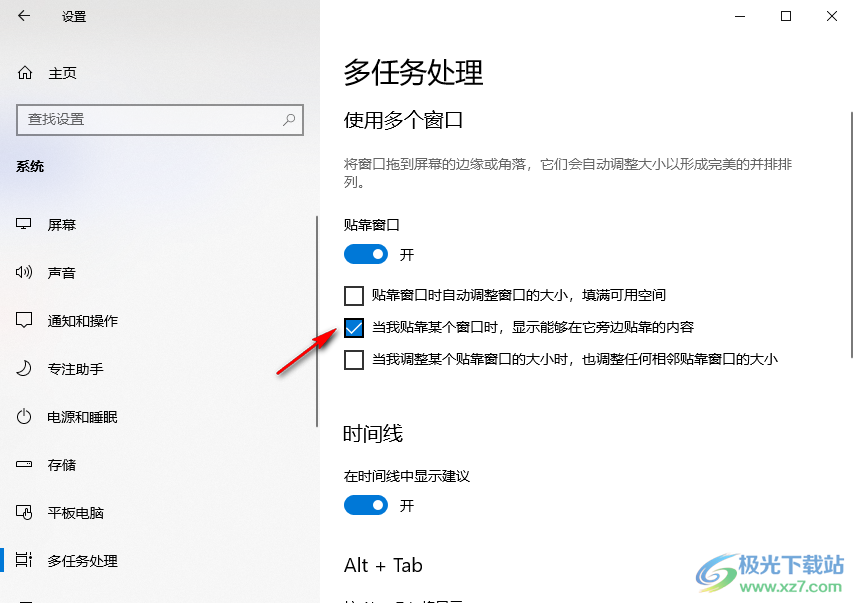Disable 在时间线中显示建议 toggle
This screenshot has width=855, height=603.
(x=366, y=505)
